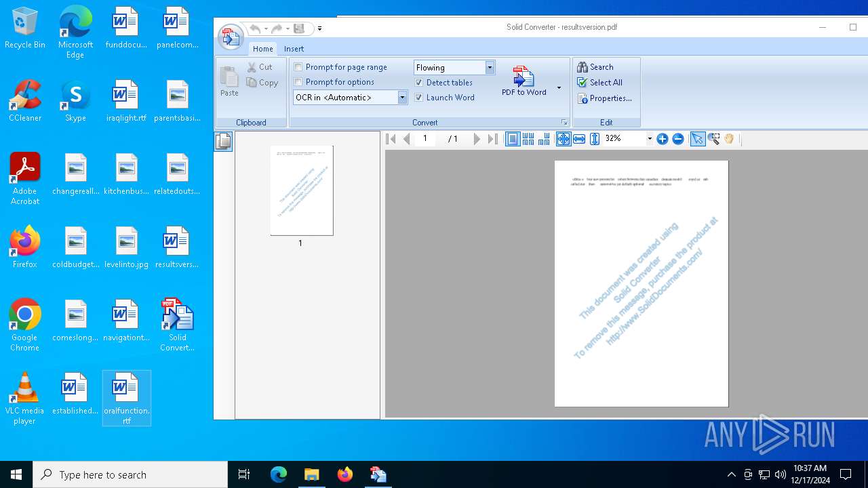This screenshot has height=488, width=868.
Task: Open the Flowing layout mode dropdown
Action: [490, 68]
